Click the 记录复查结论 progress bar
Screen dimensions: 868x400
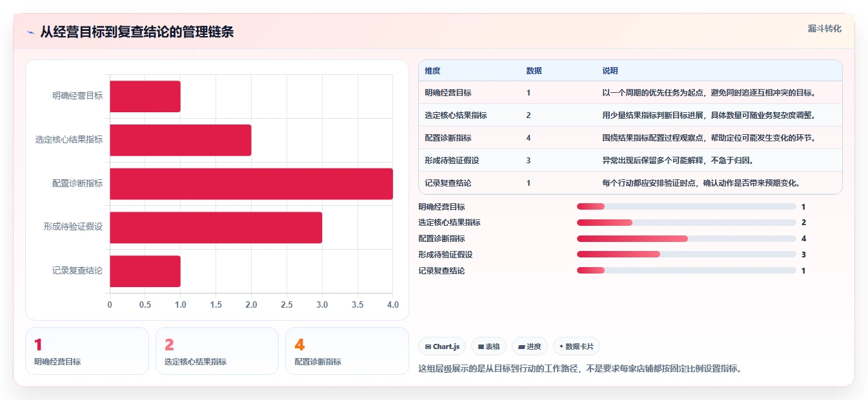687,270
